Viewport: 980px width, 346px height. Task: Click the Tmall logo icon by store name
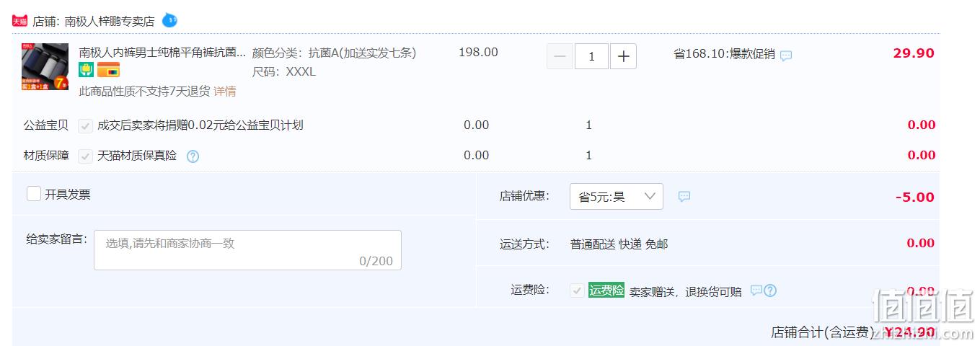[x=20, y=21]
